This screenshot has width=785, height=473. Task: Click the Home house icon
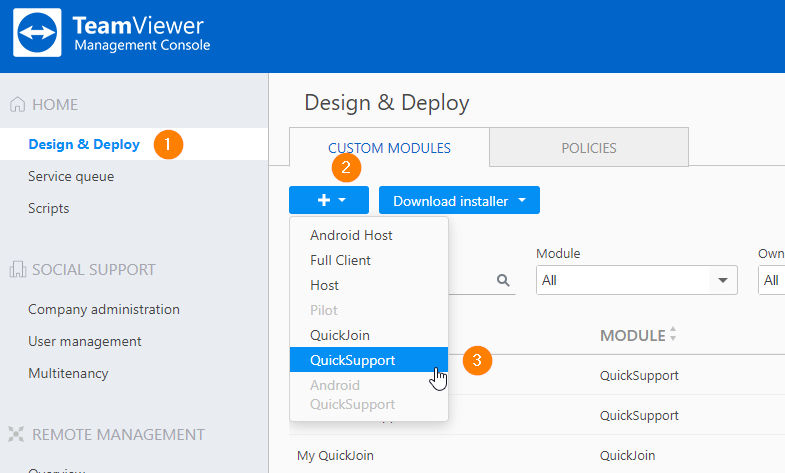[x=17, y=105]
